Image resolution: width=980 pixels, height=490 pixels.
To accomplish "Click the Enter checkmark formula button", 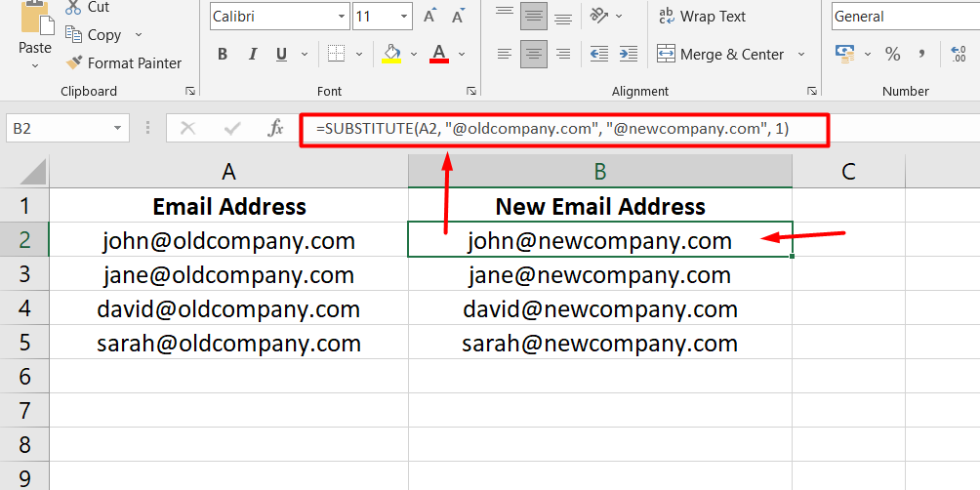I will click(232, 128).
